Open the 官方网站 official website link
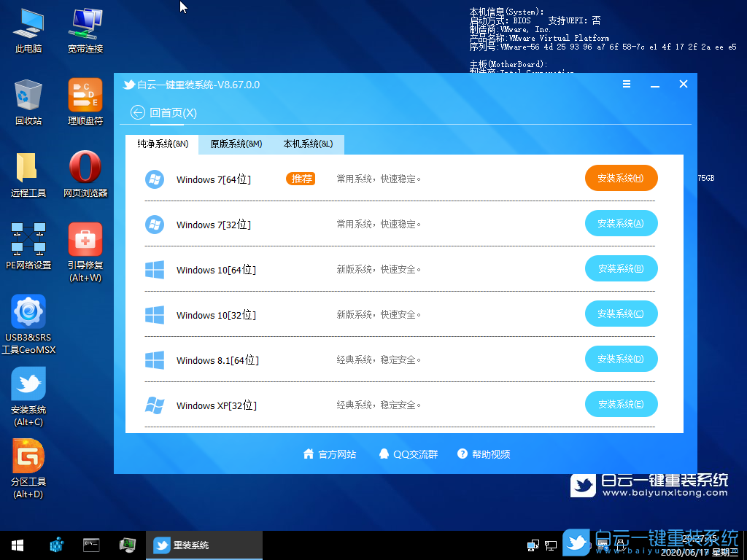The width and height of the screenshot is (747, 560). [330, 454]
